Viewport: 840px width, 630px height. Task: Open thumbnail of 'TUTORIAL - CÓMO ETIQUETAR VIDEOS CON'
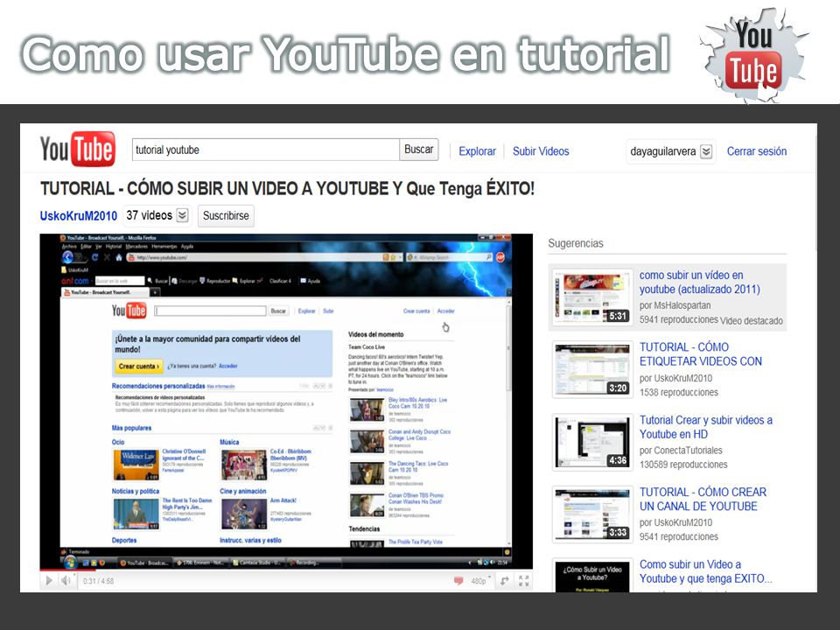click(x=592, y=369)
